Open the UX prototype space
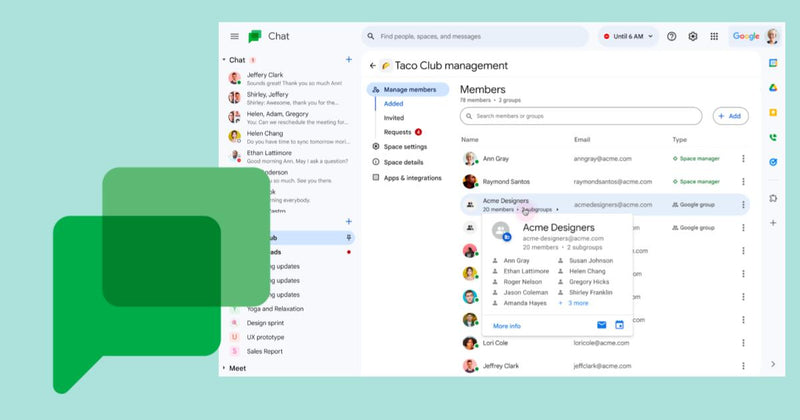This screenshot has width=800, height=420. coord(265,337)
